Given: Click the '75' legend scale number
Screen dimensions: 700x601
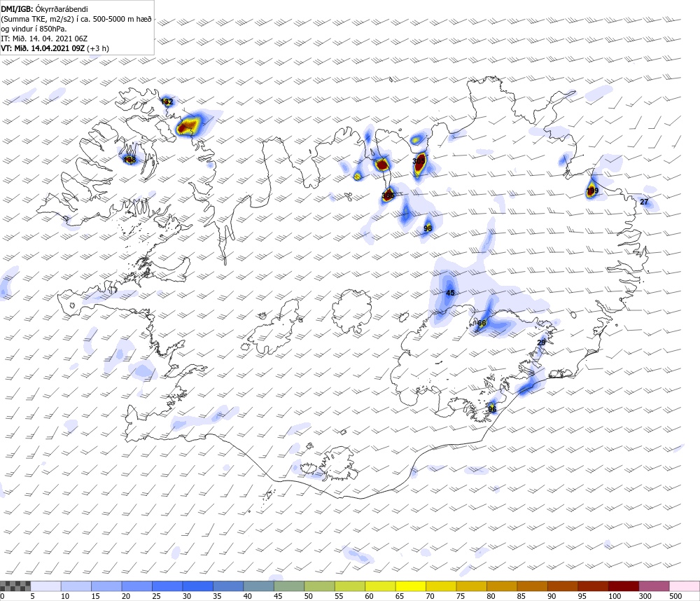Looking at the screenshot, I should [x=461, y=596].
